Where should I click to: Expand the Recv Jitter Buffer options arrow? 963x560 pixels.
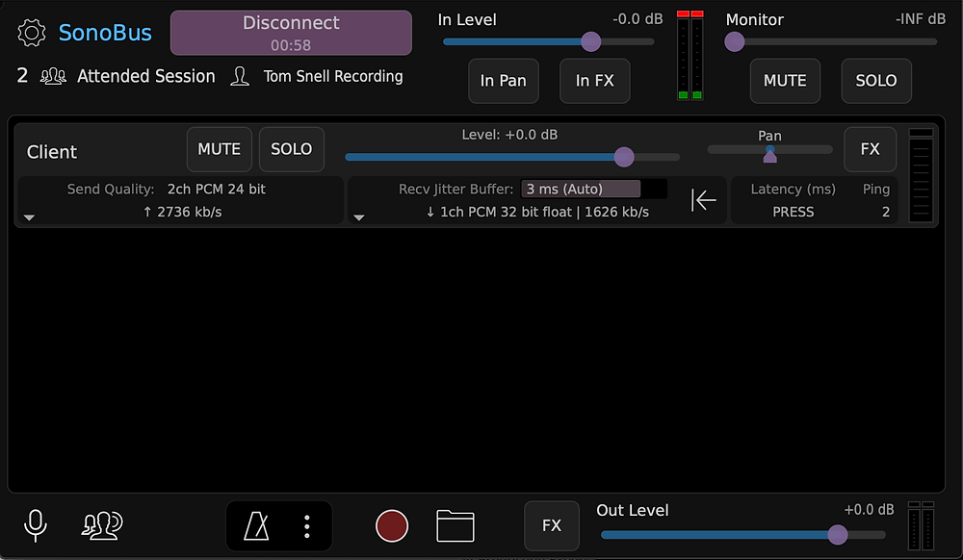[359, 217]
